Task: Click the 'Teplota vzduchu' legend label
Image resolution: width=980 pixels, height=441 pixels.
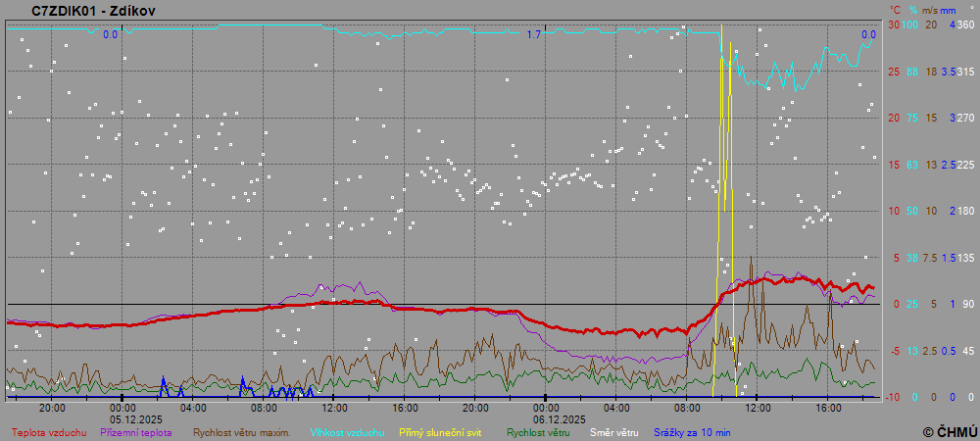Action: (x=47, y=431)
